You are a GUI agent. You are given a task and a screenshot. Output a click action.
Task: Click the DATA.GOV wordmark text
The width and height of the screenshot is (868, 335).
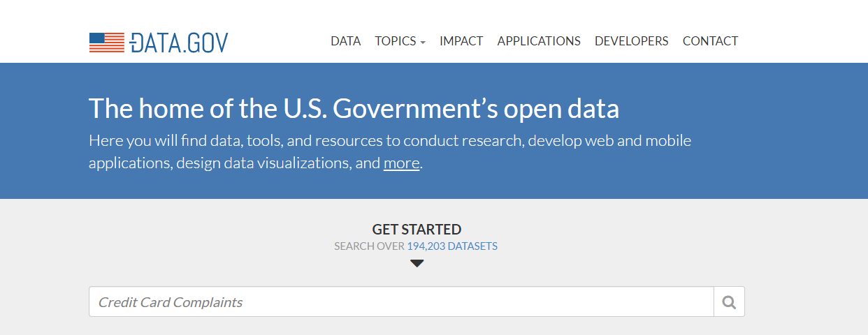179,42
